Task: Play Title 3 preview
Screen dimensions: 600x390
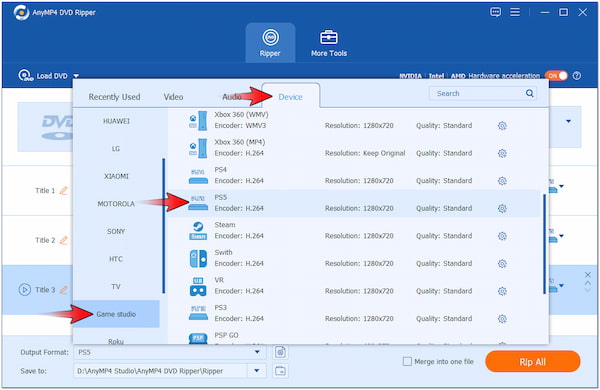Action: pyautogui.click(x=24, y=289)
